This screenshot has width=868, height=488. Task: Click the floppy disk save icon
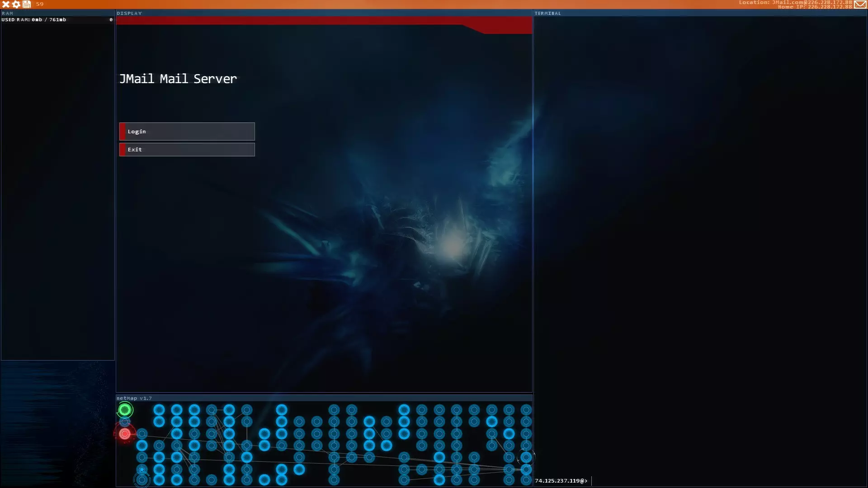point(27,4)
